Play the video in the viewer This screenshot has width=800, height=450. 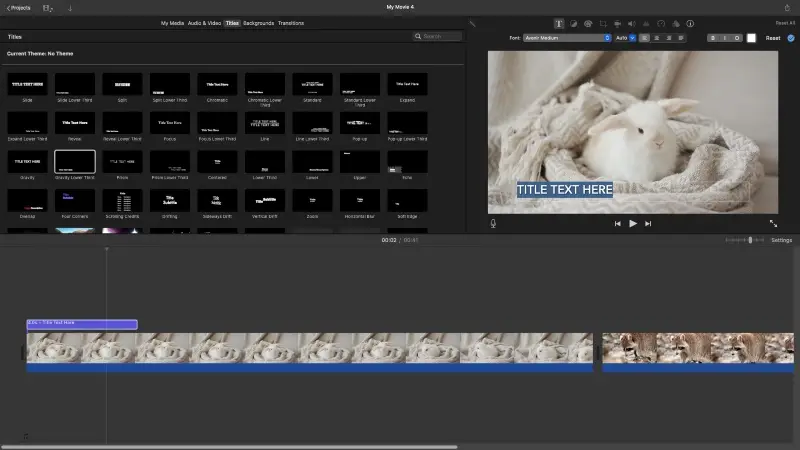click(633, 223)
